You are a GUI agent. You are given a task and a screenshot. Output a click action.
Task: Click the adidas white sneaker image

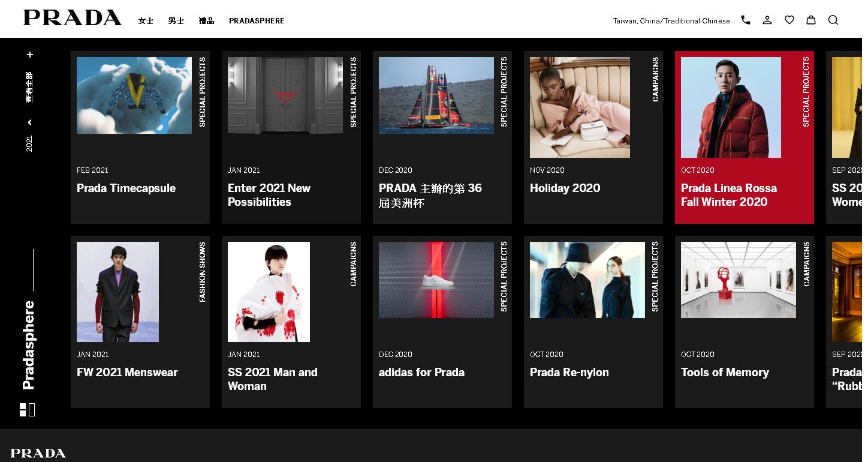(436, 280)
